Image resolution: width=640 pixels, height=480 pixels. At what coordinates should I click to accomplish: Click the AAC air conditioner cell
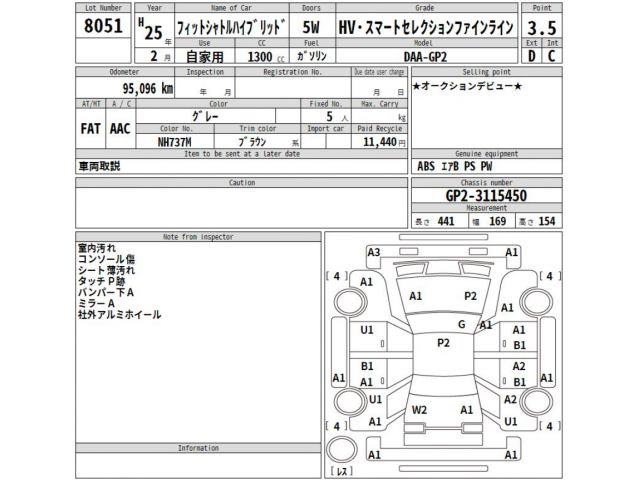click(119, 129)
